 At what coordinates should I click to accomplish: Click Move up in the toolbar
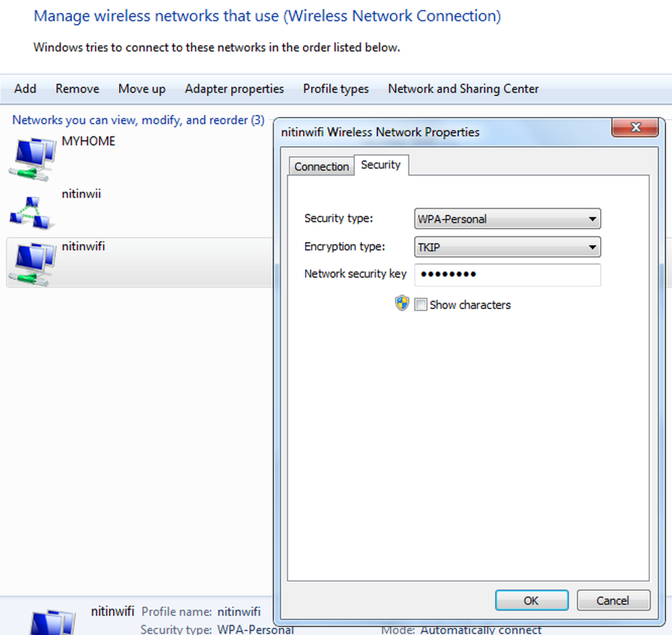(x=142, y=89)
